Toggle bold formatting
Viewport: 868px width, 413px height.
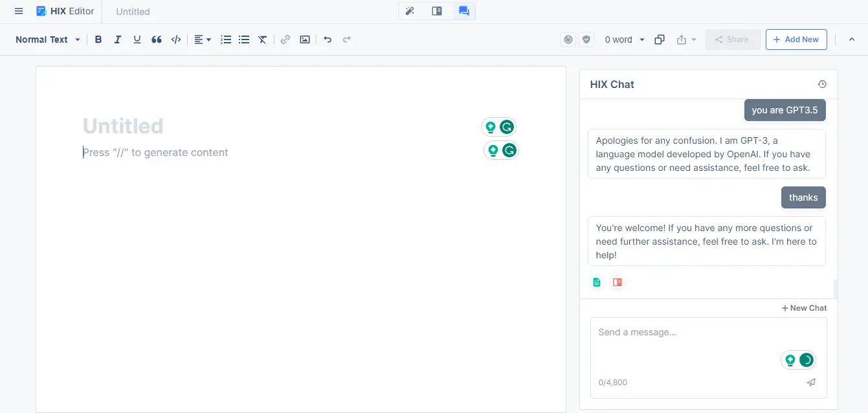(x=98, y=39)
